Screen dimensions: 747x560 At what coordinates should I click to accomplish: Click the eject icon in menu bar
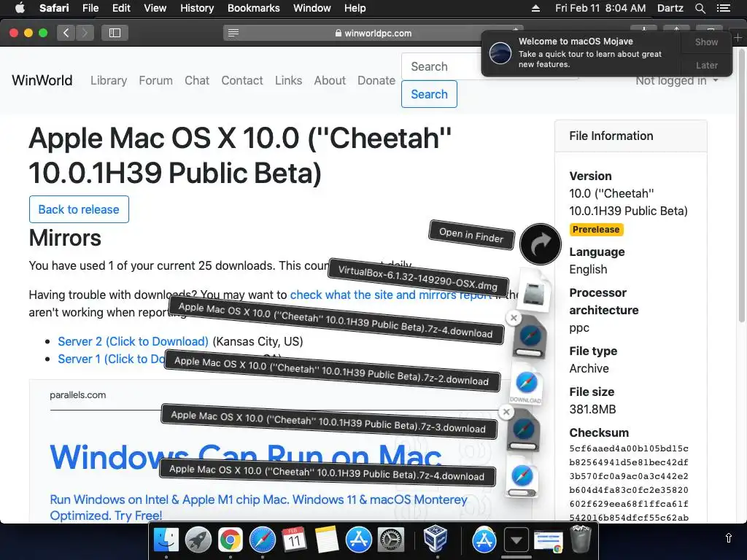[535, 8]
